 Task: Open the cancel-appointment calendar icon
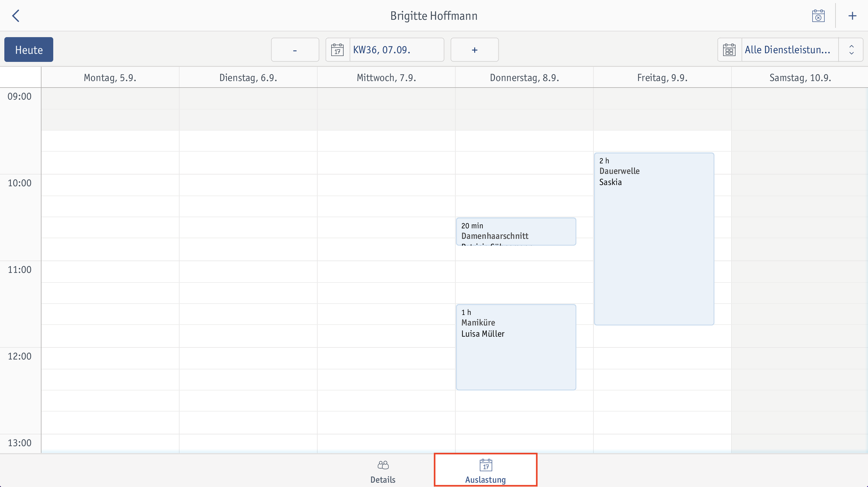[x=818, y=16]
